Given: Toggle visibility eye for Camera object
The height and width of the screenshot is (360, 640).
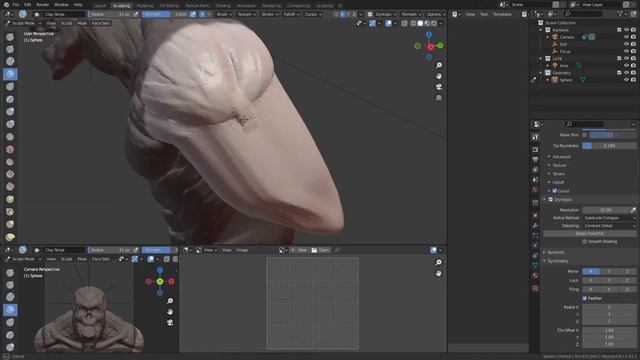Looking at the screenshot, I should point(626,37).
